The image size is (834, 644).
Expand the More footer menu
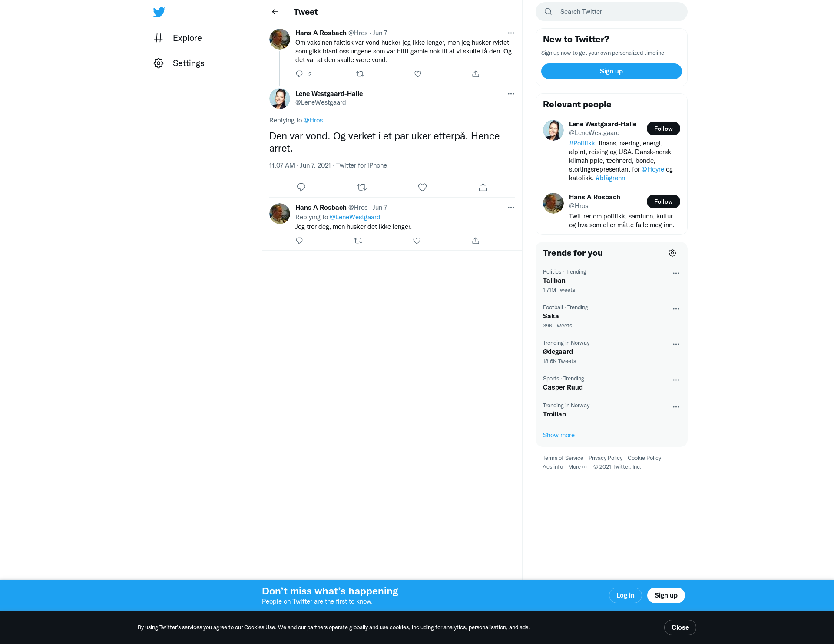pos(578,467)
